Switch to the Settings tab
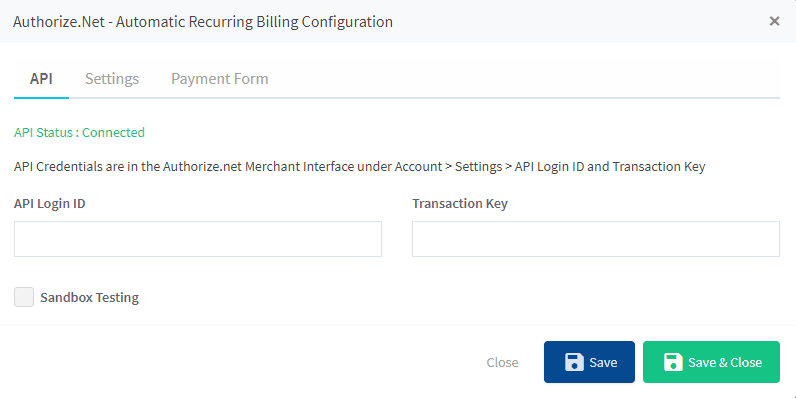 click(112, 79)
